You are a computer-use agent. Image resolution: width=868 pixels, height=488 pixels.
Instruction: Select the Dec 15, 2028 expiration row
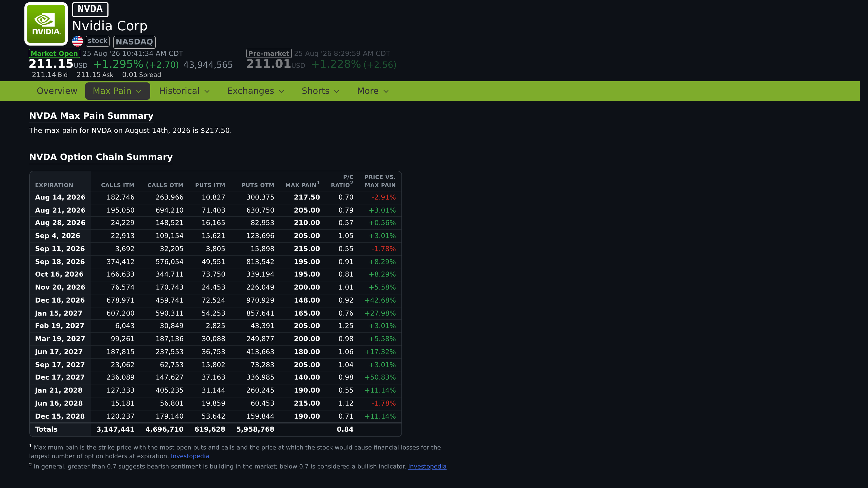pyautogui.click(x=215, y=416)
